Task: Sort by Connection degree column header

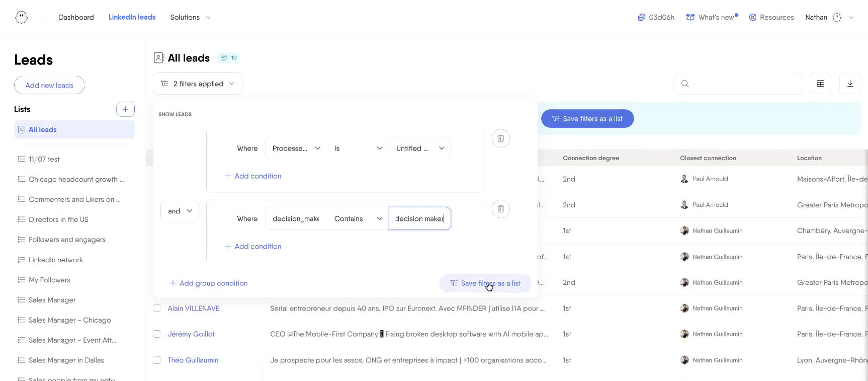Action: tap(591, 158)
